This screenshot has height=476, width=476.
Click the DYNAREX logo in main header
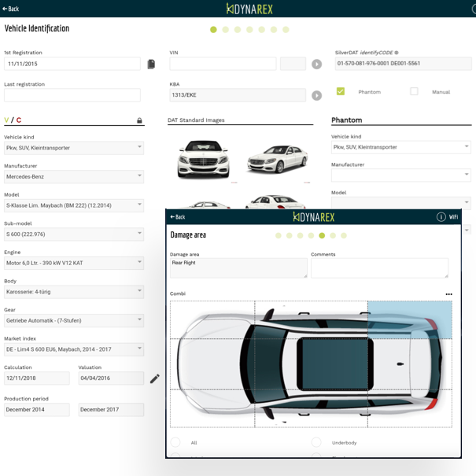click(249, 9)
